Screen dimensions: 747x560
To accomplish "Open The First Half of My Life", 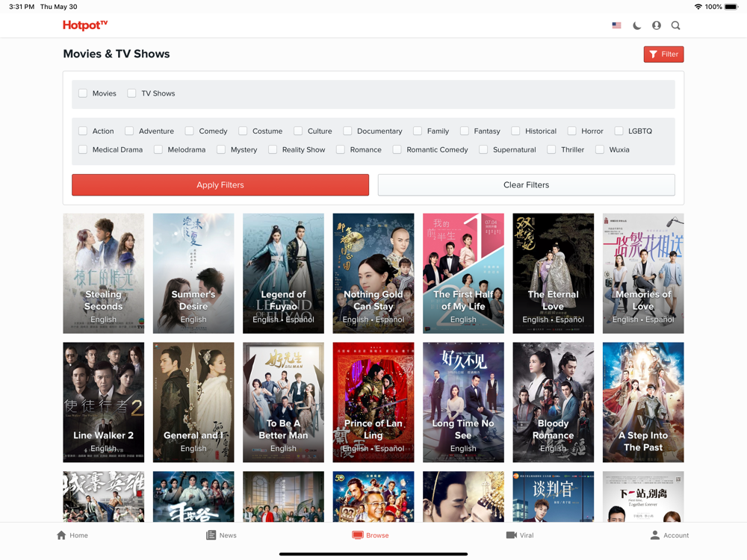I will (464, 273).
